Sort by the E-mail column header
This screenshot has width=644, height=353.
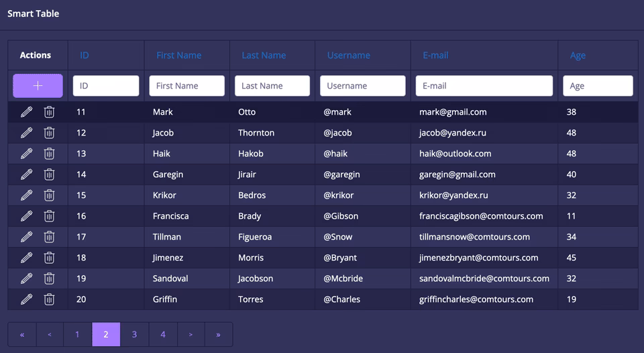pos(435,56)
